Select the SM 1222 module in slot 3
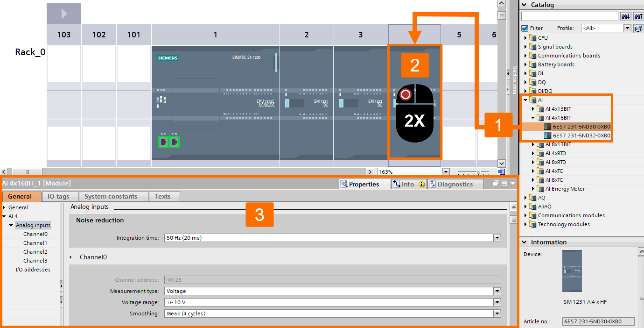 (x=361, y=103)
